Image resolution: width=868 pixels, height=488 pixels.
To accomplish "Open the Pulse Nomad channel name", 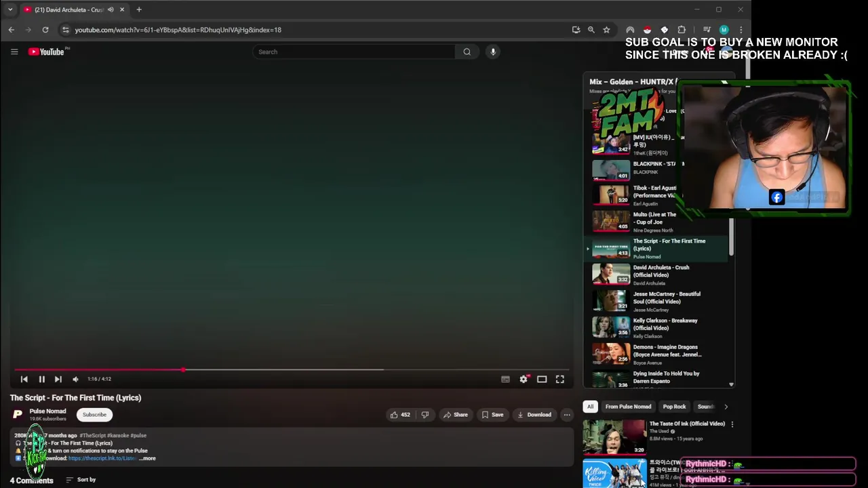I will coord(47,411).
